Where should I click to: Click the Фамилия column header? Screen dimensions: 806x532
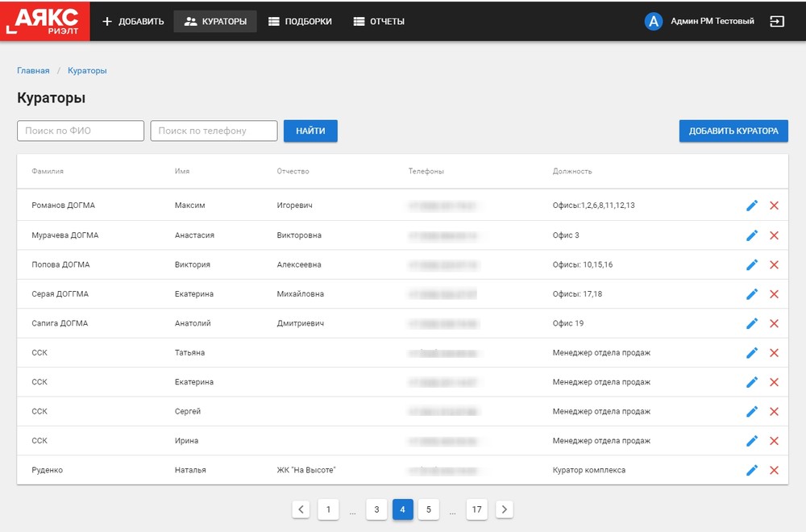click(x=48, y=171)
